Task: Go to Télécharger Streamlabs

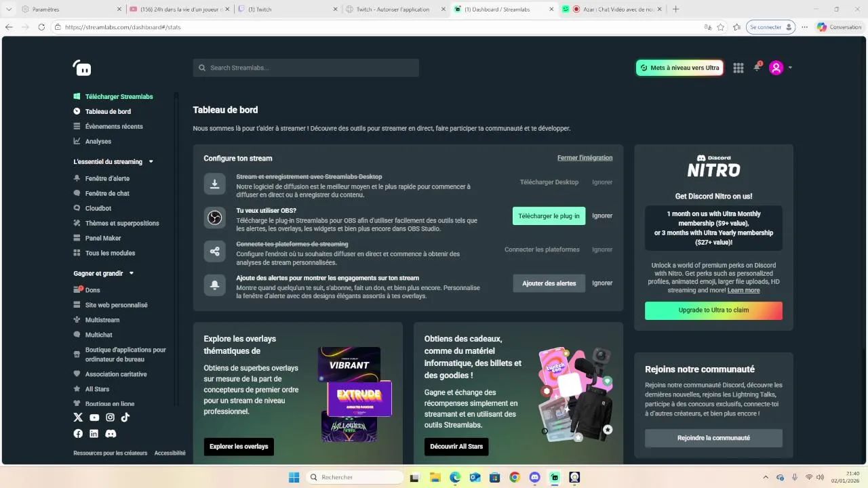Action: click(113, 97)
